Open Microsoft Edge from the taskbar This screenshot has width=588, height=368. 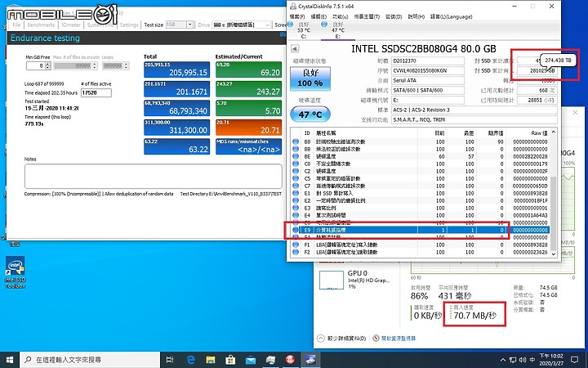(x=190, y=360)
